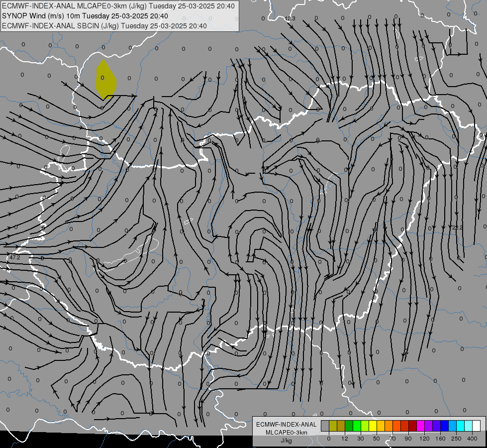Click the MLCAPE0-3km header line at top
Screen dimensions: 487x448
click(x=118, y=6)
